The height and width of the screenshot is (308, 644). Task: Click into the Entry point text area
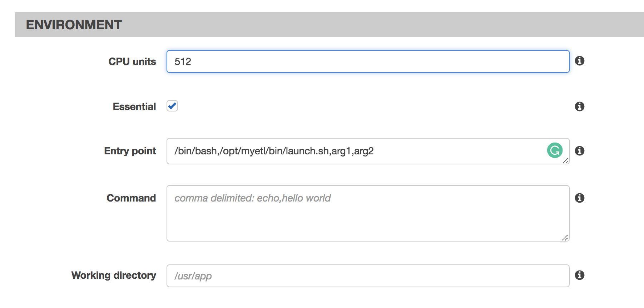point(368,151)
